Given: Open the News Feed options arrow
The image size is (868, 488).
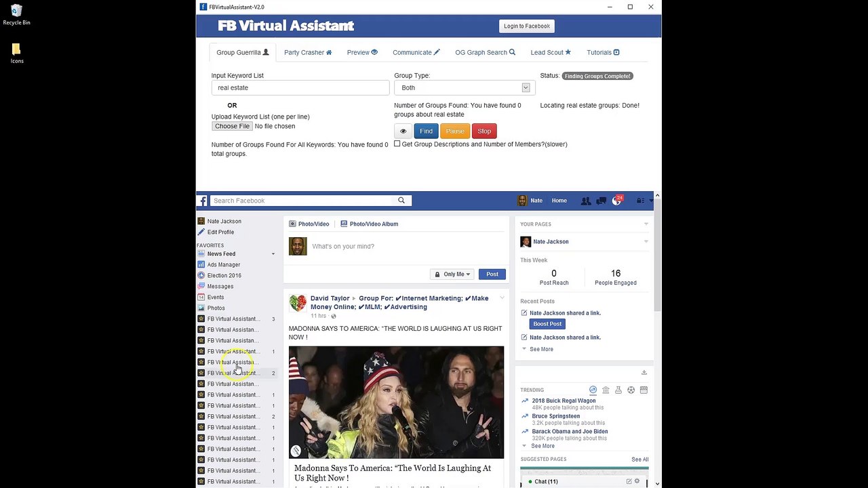Looking at the screenshot, I should 273,254.
